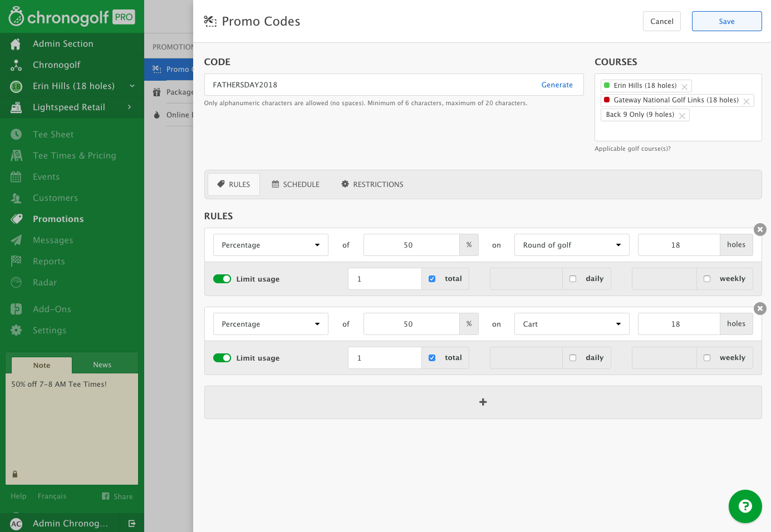This screenshot has width=771, height=532.
Task: Remove the second Cart rule
Action: click(760, 308)
